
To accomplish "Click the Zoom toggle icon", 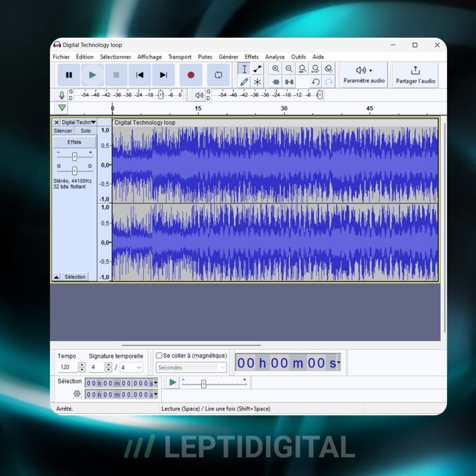I will [x=329, y=69].
